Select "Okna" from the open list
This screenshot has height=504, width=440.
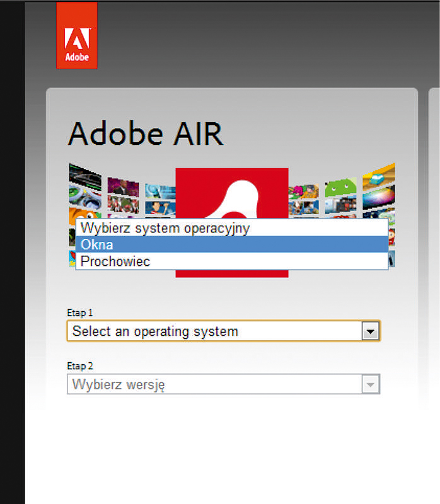coord(231,244)
